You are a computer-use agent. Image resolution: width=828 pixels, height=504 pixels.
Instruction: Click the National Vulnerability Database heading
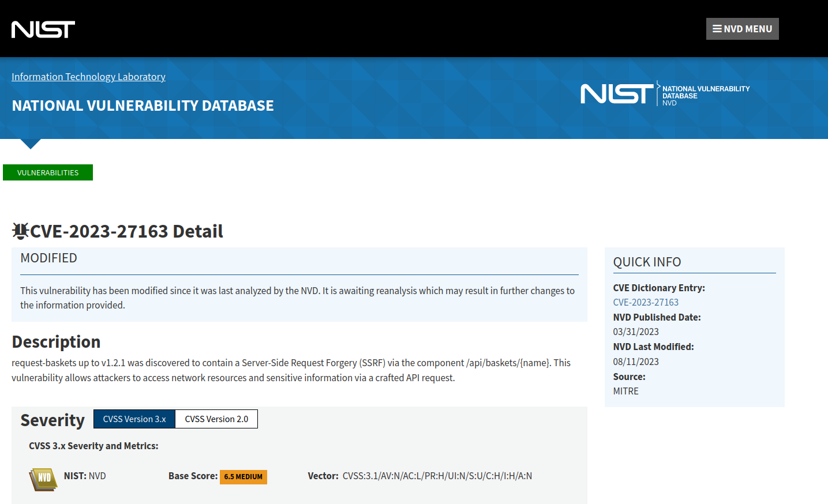tap(143, 106)
